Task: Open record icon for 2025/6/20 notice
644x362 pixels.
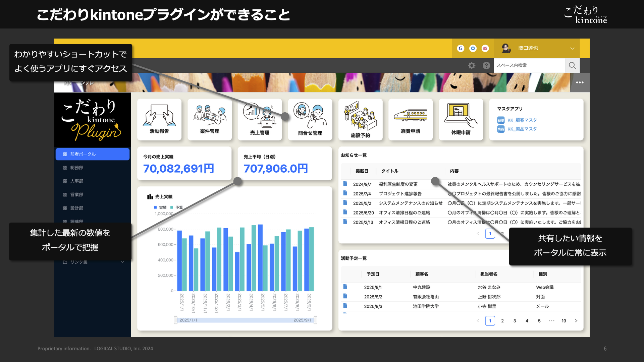Action: [345, 212]
